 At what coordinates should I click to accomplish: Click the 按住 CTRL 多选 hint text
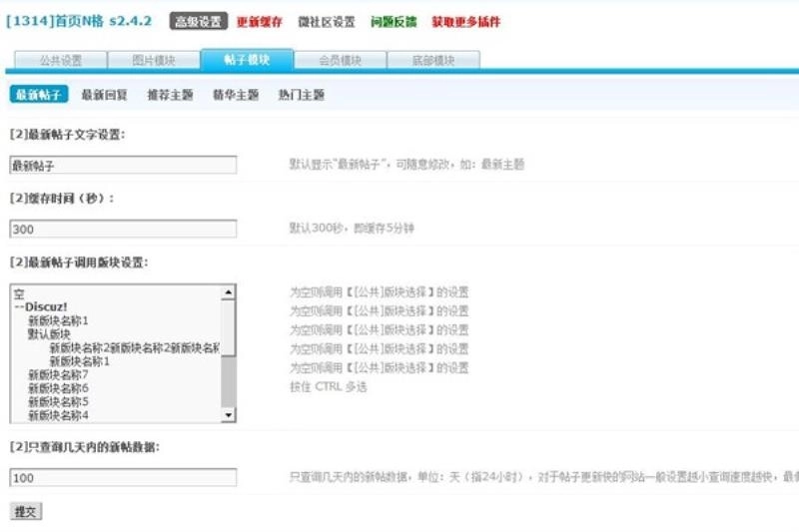[329, 387]
